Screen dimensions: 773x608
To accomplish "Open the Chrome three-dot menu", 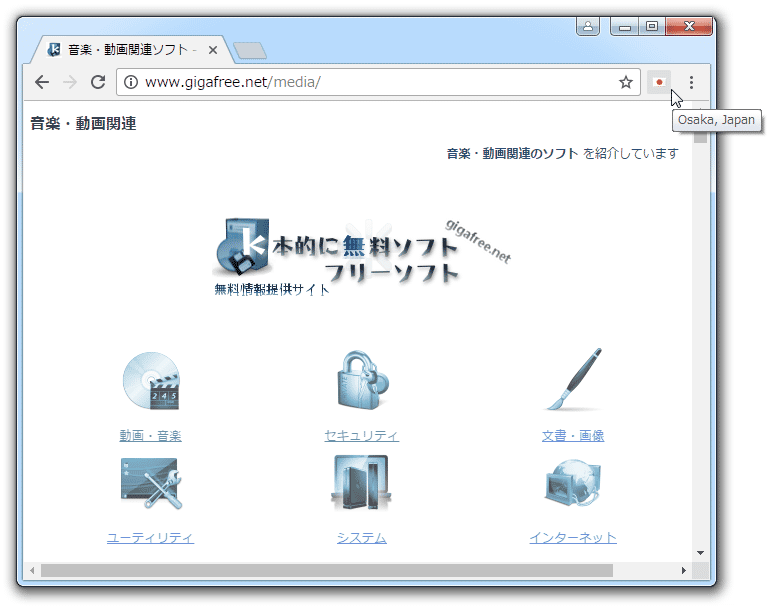I will click(x=691, y=82).
